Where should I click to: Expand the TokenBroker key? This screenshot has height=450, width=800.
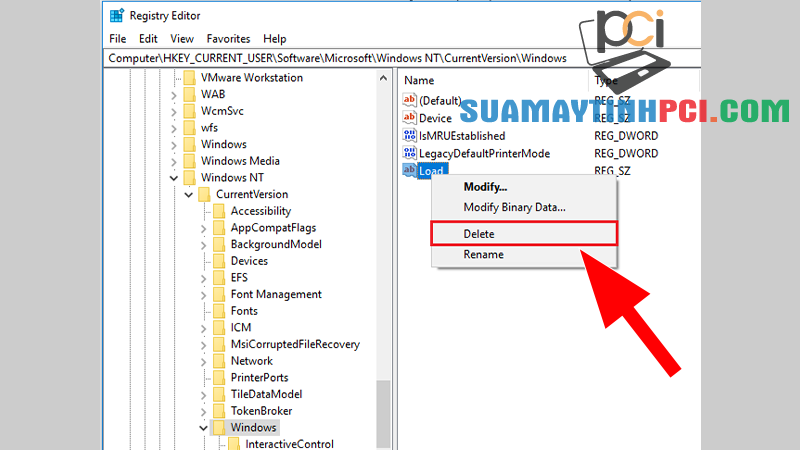[203, 412]
